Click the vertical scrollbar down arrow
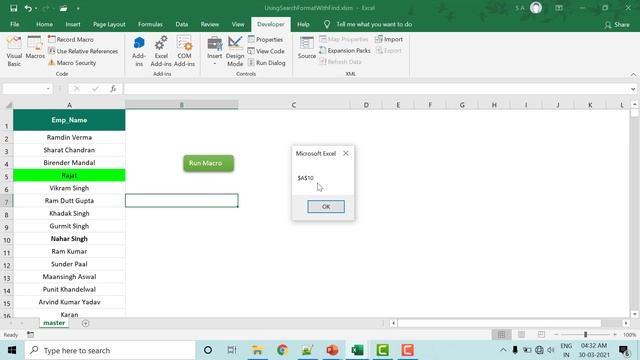 [635, 314]
